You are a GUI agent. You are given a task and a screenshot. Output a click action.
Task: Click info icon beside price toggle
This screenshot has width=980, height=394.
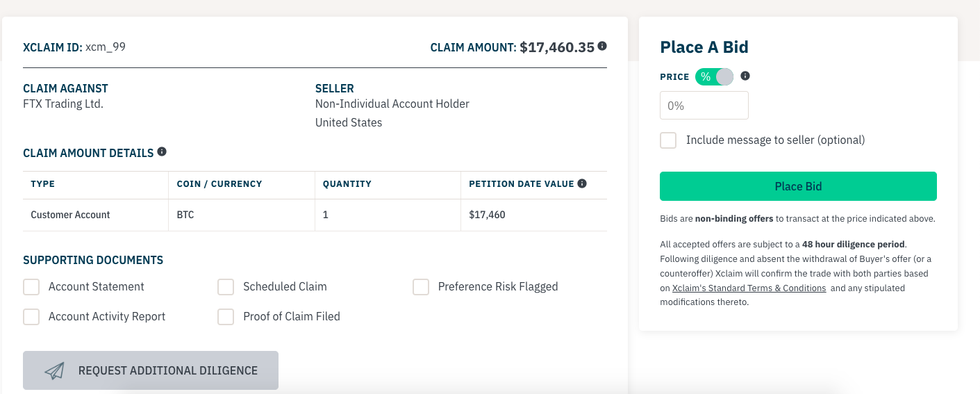(745, 76)
